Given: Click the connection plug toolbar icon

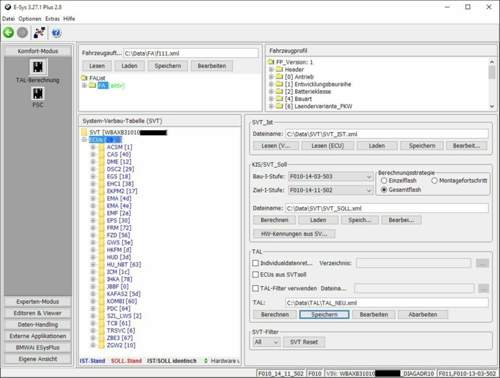Looking at the screenshot, I should pyautogui.click(x=39, y=33).
